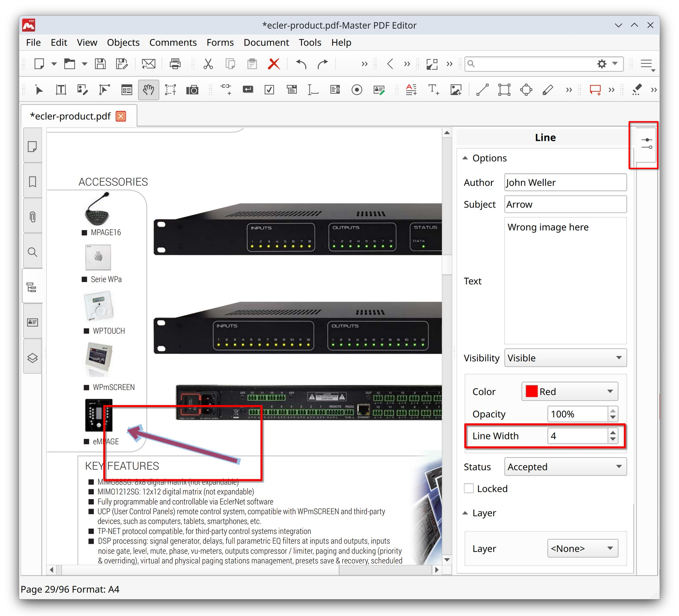Select the Add Text tool

pyautogui.click(x=433, y=90)
